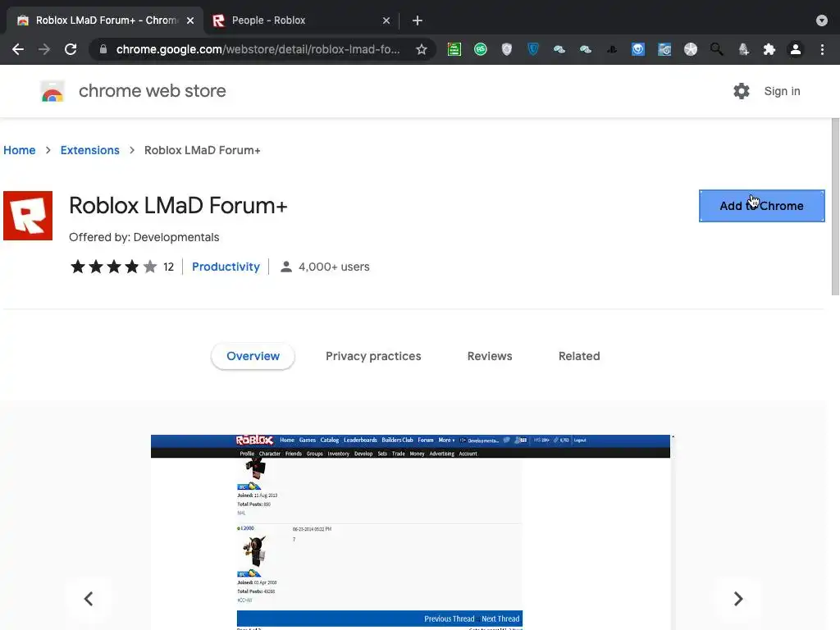Show previous screenshot with left chevron
The height and width of the screenshot is (630, 840).
[x=89, y=598]
